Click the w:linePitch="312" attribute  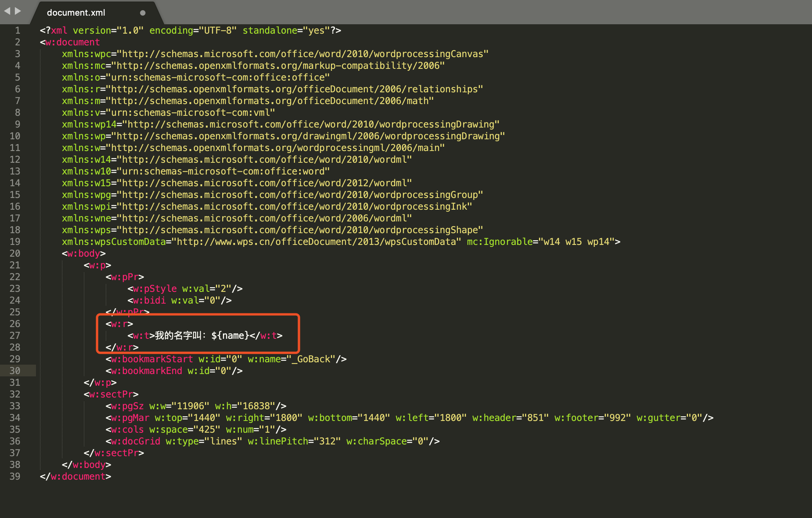[x=295, y=441]
